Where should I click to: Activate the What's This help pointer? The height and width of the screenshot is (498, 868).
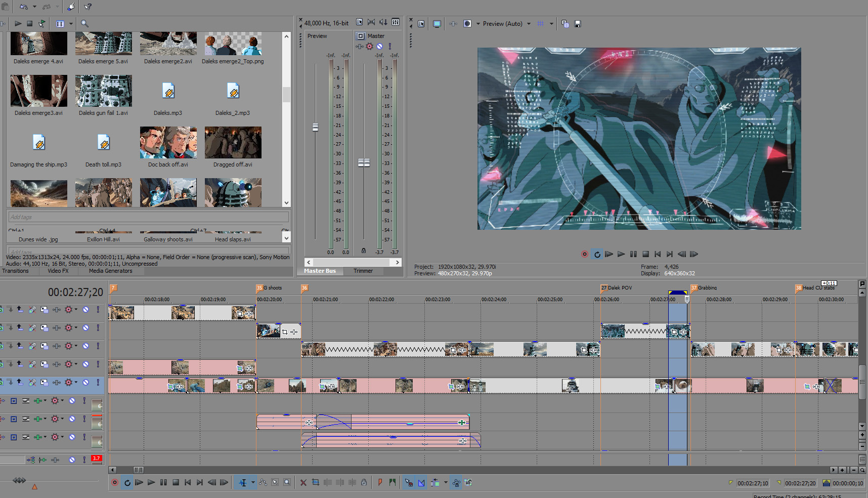pyautogui.click(x=88, y=7)
